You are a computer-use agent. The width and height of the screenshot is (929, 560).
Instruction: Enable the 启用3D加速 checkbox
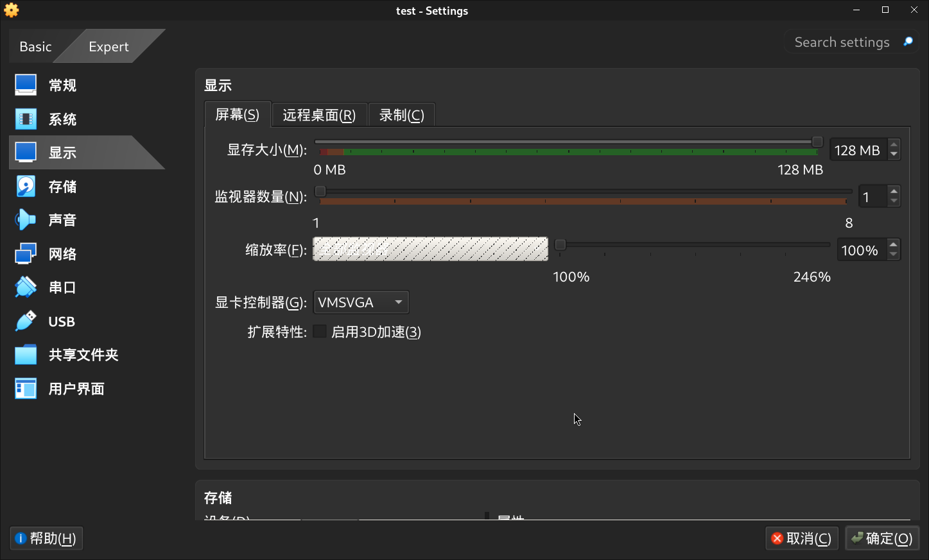coord(320,332)
